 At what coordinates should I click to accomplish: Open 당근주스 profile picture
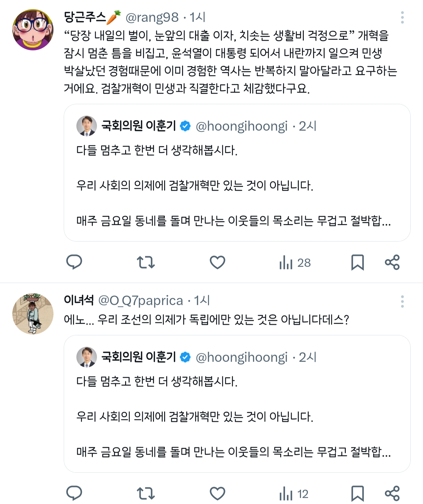click(x=33, y=30)
